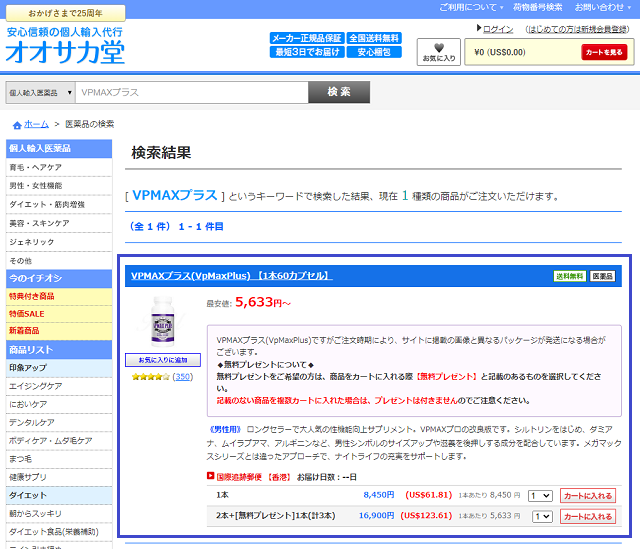
Task: Open quantity dropdown for the 1本 row
Action: click(540, 496)
